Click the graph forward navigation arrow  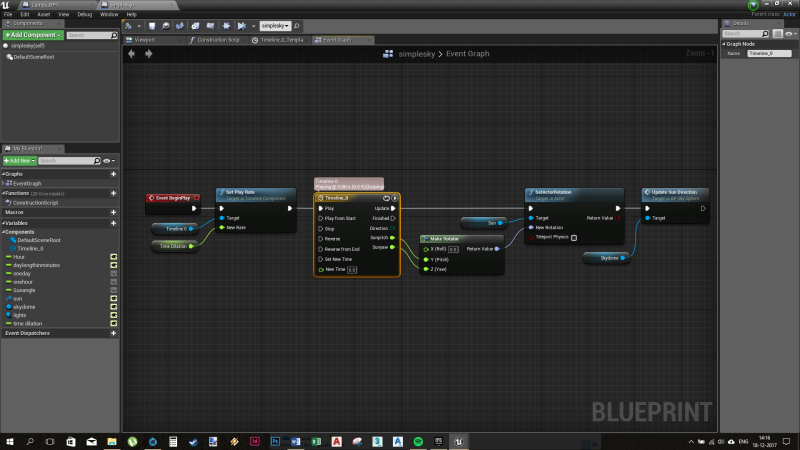tap(149, 53)
